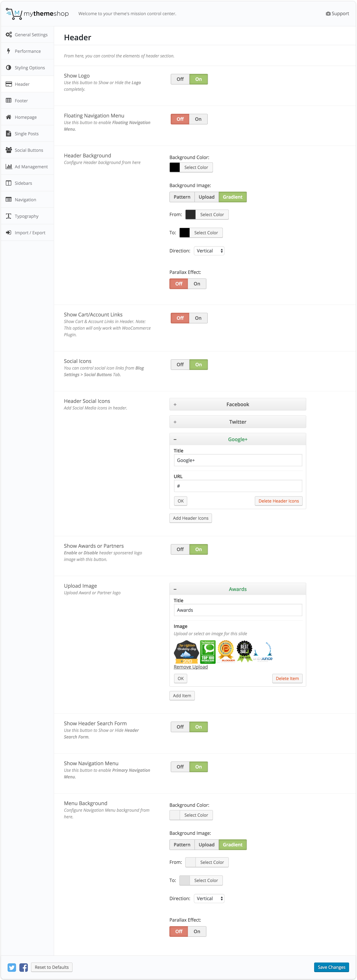
Task: Click Header gradient From color swatch
Action: point(191,215)
